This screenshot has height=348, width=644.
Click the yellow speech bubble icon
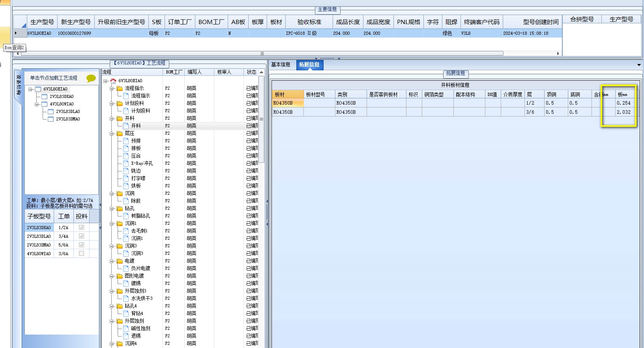click(x=91, y=78)
